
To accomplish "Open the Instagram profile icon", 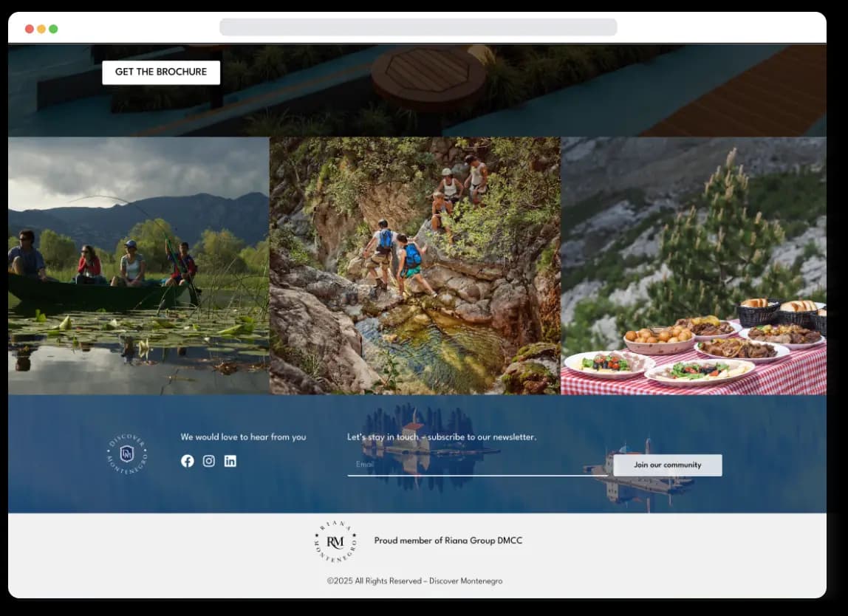I will click(x=209, y=461).
